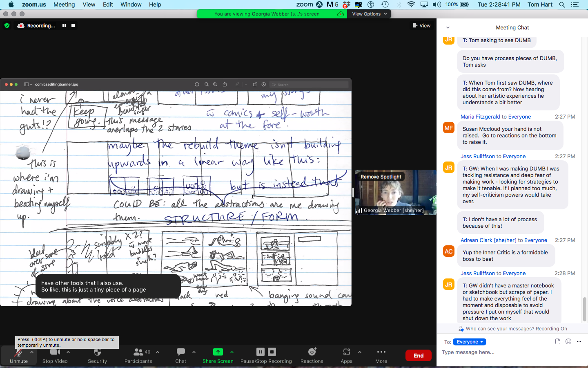The image size is (588, 368).
Task: Click the AC avatar in chat
Action: tap(449, 251)
